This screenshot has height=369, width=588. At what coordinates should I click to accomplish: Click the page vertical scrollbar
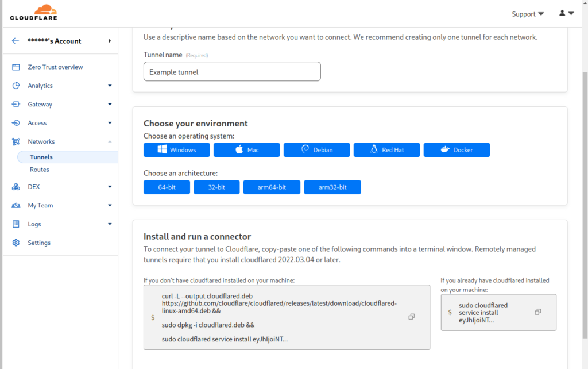[x=585, y=205]
